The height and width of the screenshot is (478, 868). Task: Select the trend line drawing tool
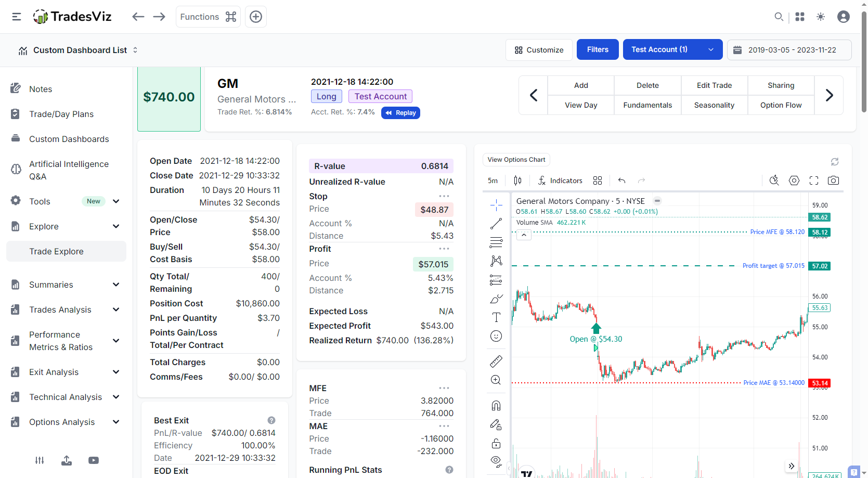tap(496, 224)
